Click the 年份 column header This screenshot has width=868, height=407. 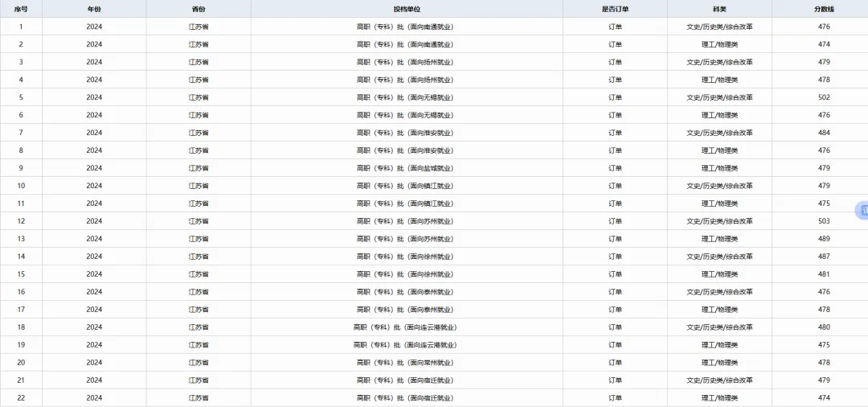point(94,8)
